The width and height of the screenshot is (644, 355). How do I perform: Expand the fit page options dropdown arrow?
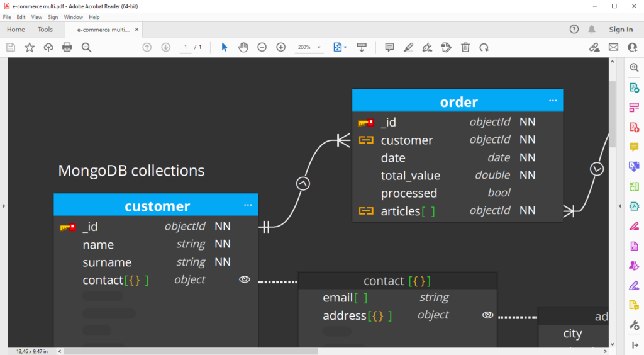pyautogui.click(x=345, y=47)
